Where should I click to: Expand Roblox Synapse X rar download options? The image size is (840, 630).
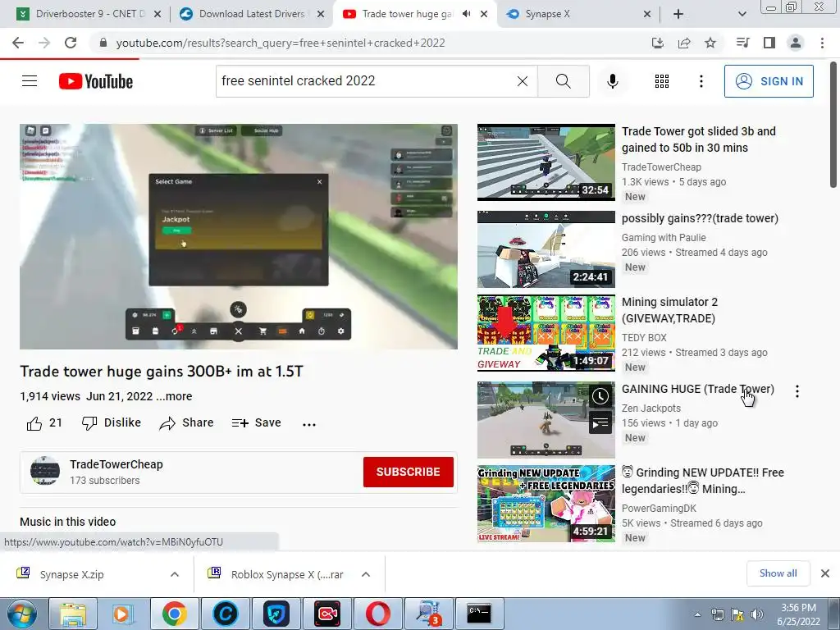(x=366, y=574)
